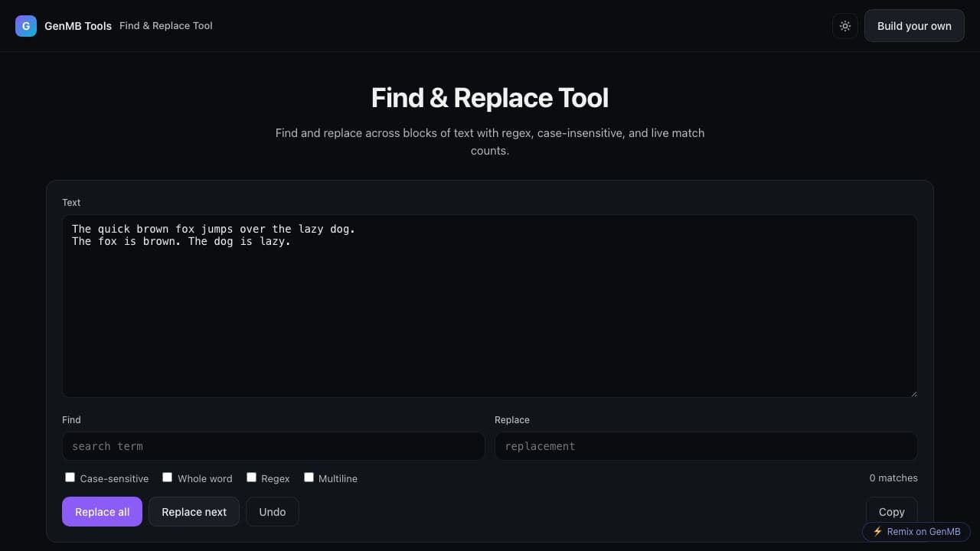Image resolution: width=980 pixels, height=551 pixels.
Task: Click the 'Replace' field label
Action: pos(512,420)
